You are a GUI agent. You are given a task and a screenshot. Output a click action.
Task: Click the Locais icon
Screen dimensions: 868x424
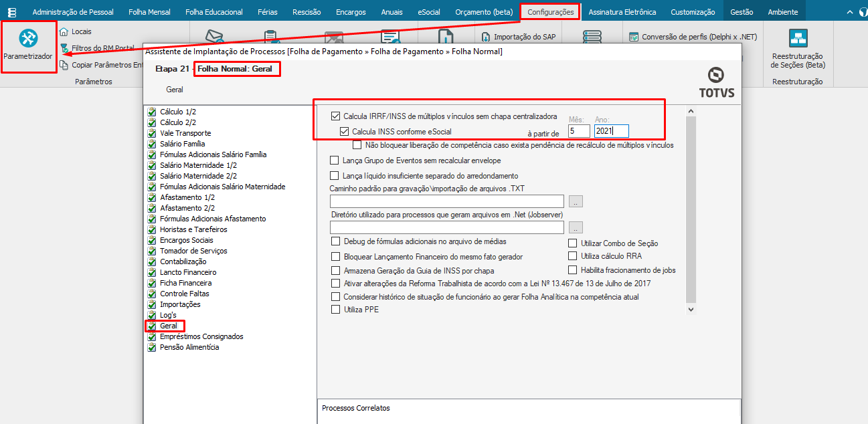[x=64, y=31]
